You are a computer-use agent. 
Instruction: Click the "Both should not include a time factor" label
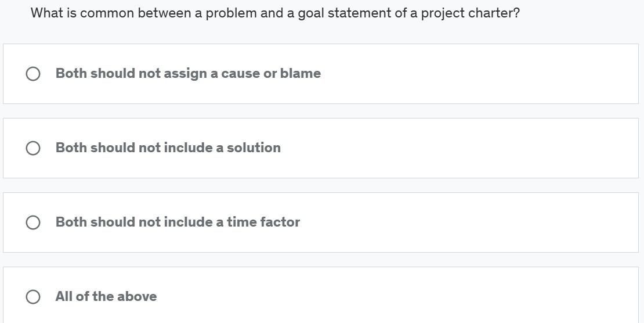[178, 222]
